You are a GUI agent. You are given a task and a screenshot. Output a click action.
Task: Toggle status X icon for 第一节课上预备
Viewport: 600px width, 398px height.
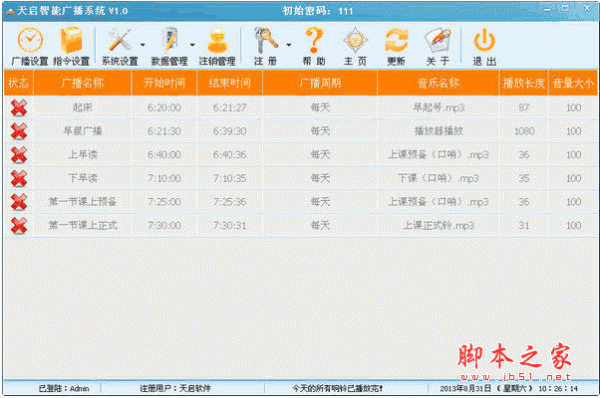coord(19,202)
